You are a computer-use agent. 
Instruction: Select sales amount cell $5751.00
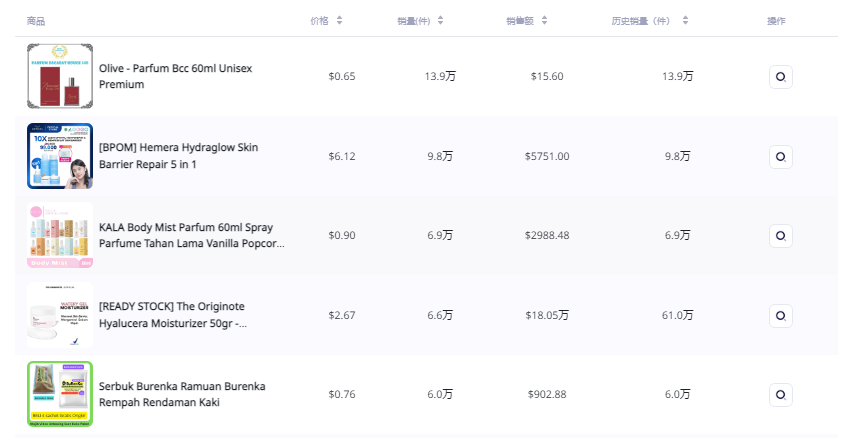click(x=547, y=156)
